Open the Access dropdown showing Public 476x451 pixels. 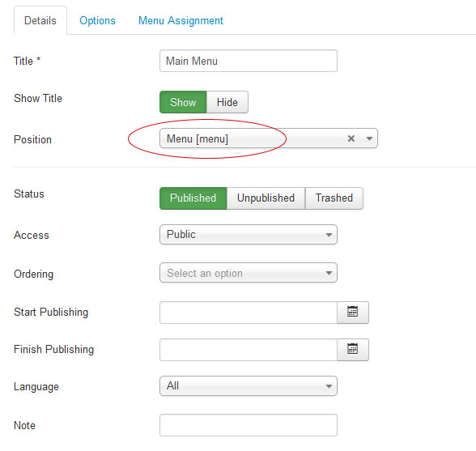tap(249, 235)
